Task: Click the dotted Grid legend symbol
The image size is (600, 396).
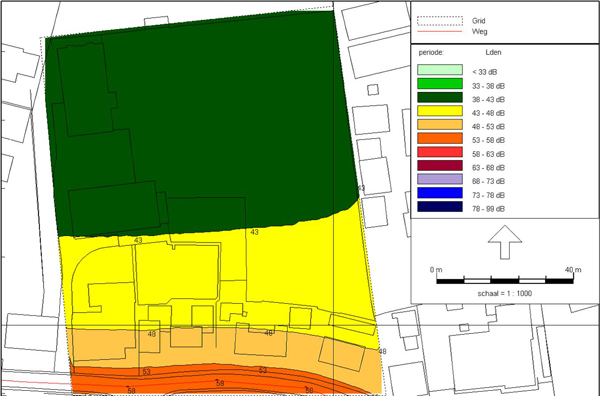Action: click(x=440, y=21)
